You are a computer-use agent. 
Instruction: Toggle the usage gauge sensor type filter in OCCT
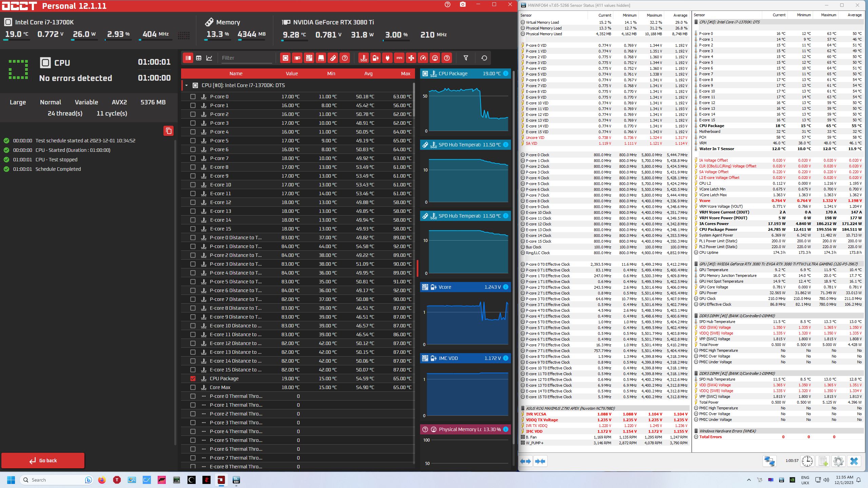435,58
